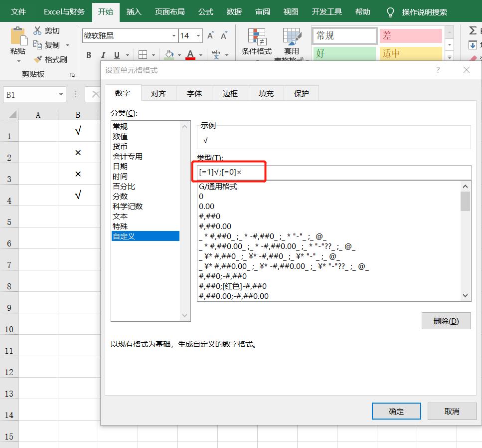Click the 删除(D) button

click(x=446, y=321)
